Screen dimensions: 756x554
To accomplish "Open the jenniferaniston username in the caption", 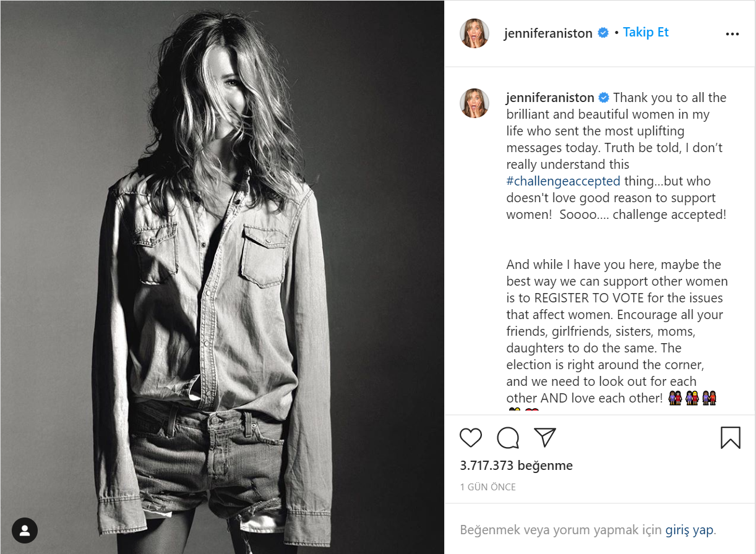I will (x=550, y=98).
